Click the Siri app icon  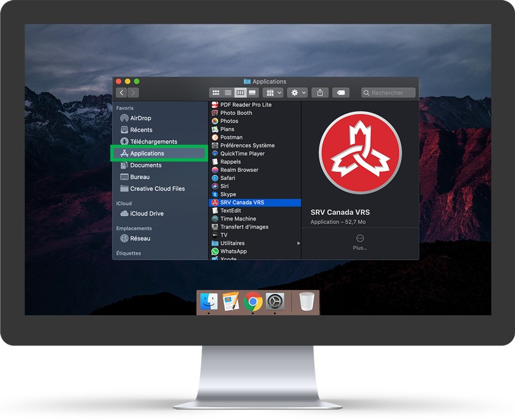pyautogui.click(x=215, y=186)
